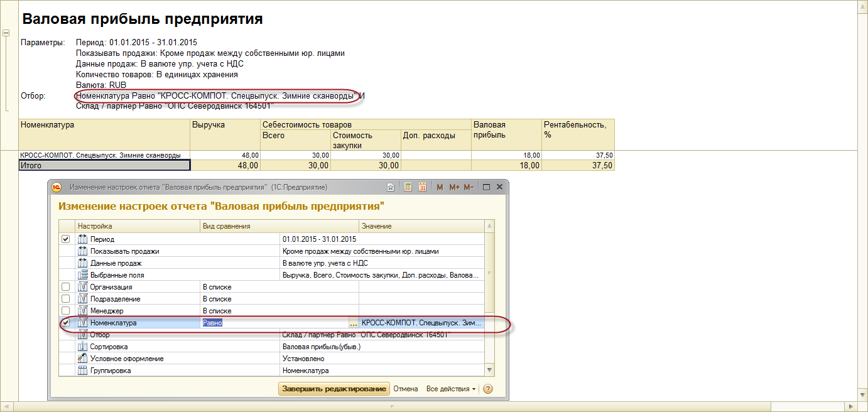Click the Стоимость закупки column header

coord(366,139)
